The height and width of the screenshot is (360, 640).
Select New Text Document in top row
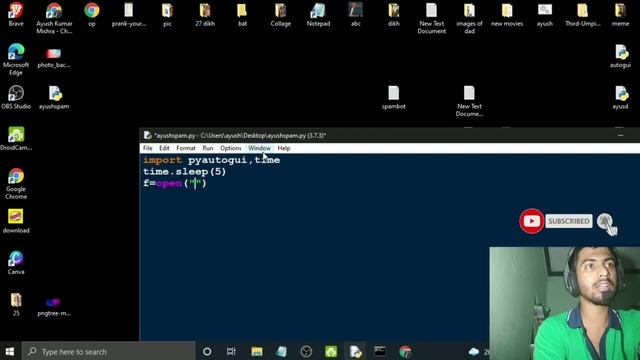click(x=431, y=18)
